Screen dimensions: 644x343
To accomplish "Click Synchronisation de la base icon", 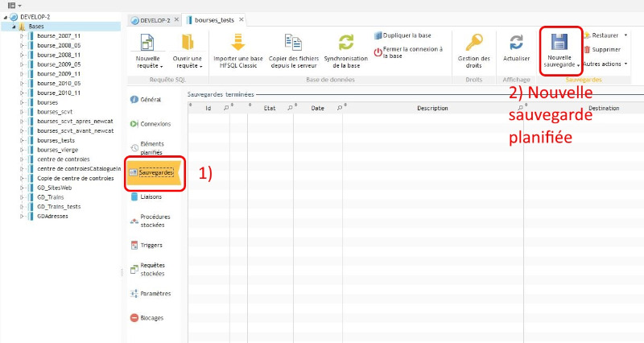I will tap(346, 43).
